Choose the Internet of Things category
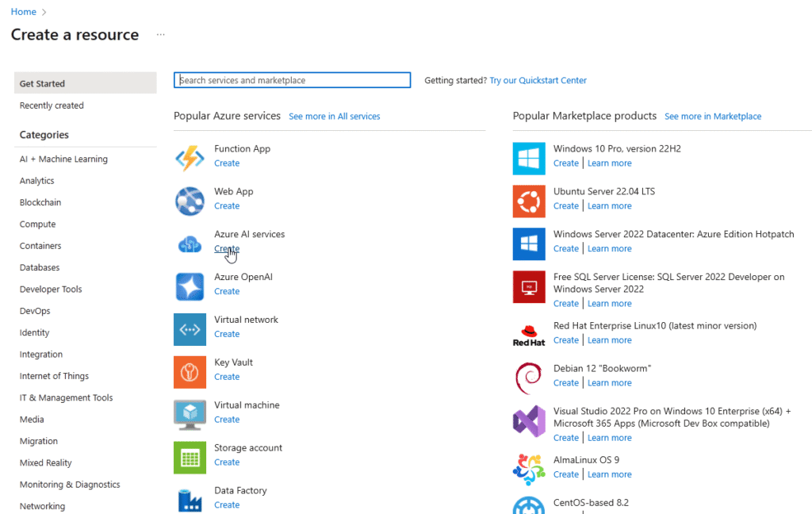This screenshot has width=812, height=514. (55, 376)
